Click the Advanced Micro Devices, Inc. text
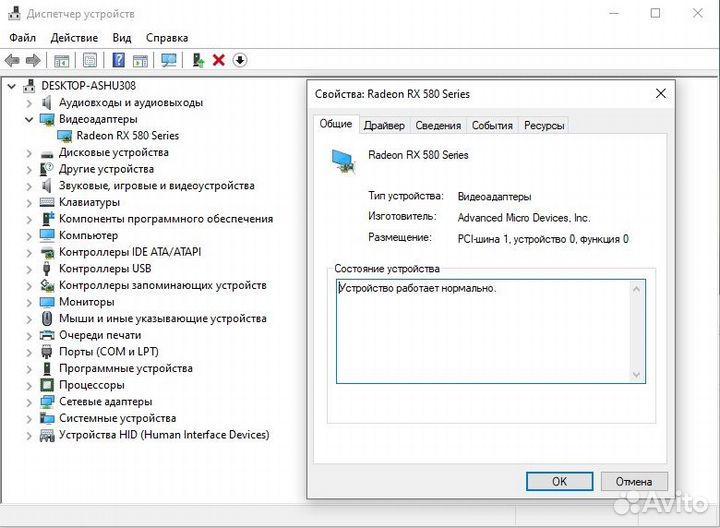The width and height of the screenshot is (720, 528). tap(524, 218)
